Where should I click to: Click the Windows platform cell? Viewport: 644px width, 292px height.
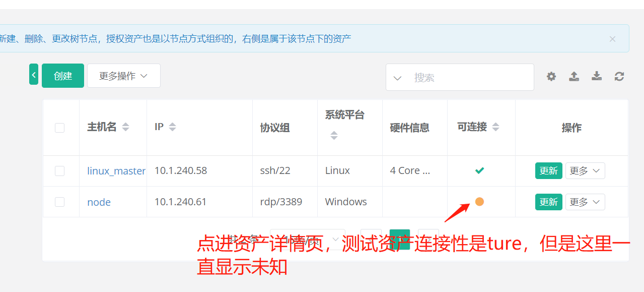coord(346,202)
